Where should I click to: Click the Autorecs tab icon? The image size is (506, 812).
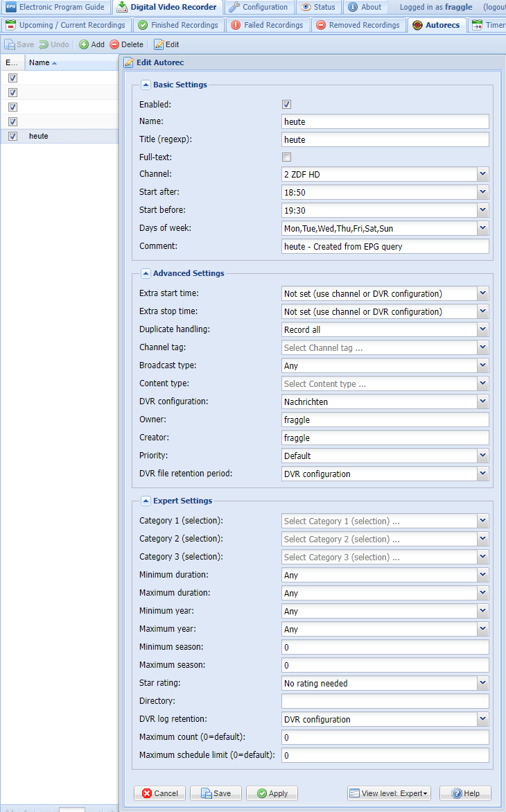(417, 25)
